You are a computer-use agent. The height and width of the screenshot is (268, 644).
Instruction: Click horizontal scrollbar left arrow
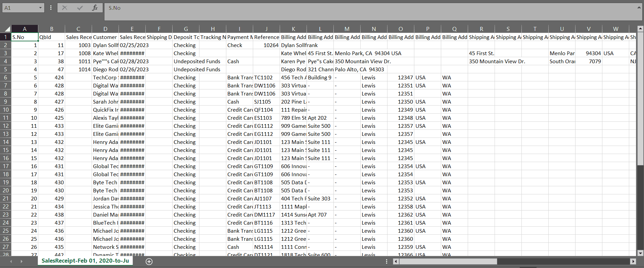[396, 261]
